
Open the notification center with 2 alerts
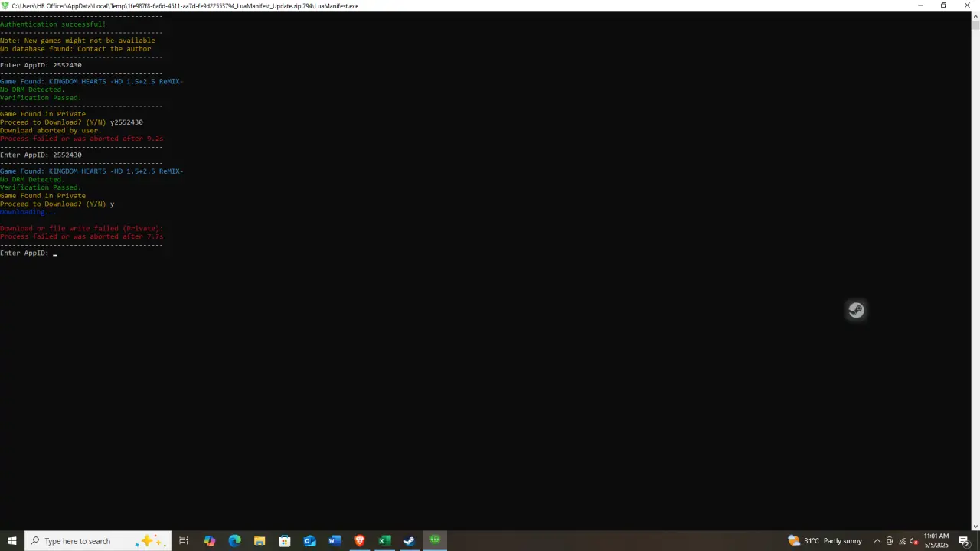click(x=964, y=541)
